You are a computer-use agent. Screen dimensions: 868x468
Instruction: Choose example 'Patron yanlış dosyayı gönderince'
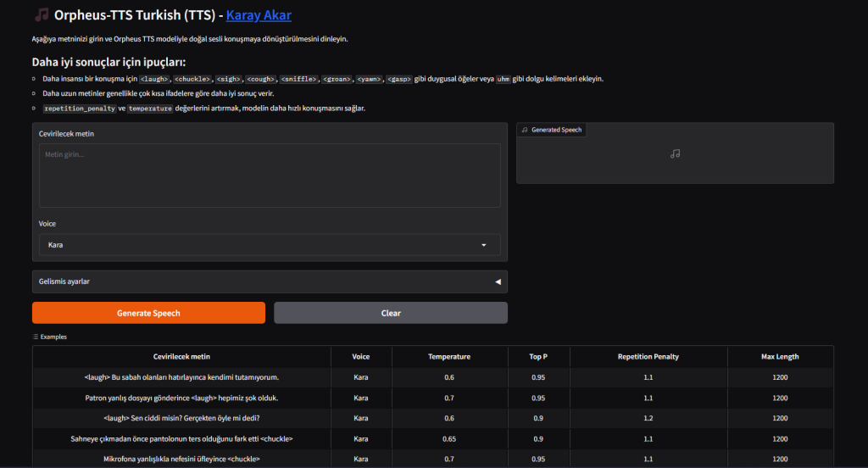pos(181,398)
